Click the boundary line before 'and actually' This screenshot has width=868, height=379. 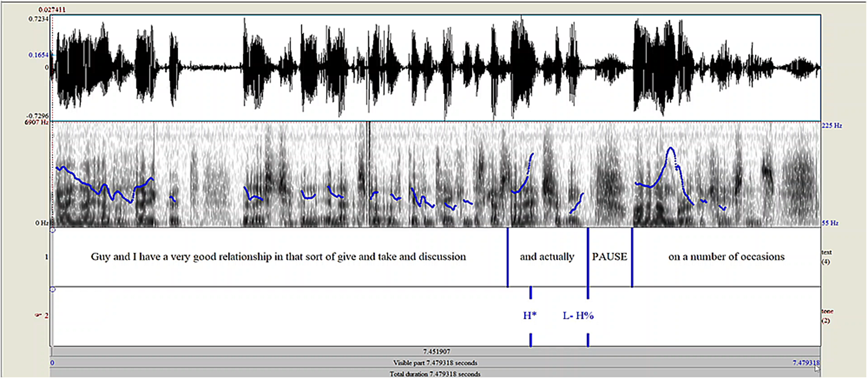coord(508,257)
